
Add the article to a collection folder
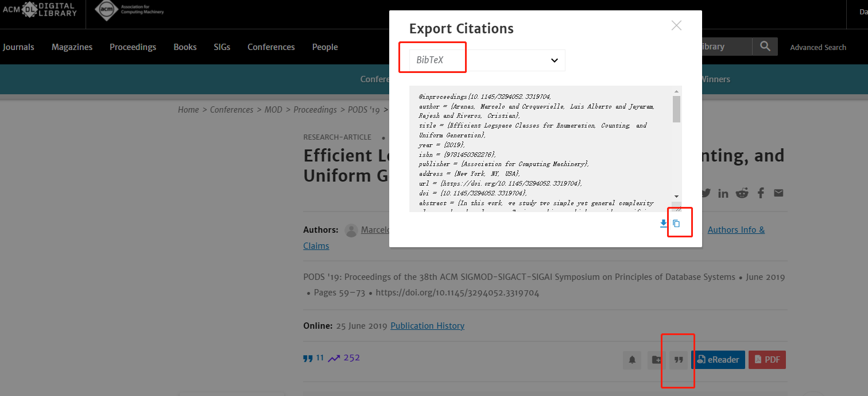tap(656, 360)
